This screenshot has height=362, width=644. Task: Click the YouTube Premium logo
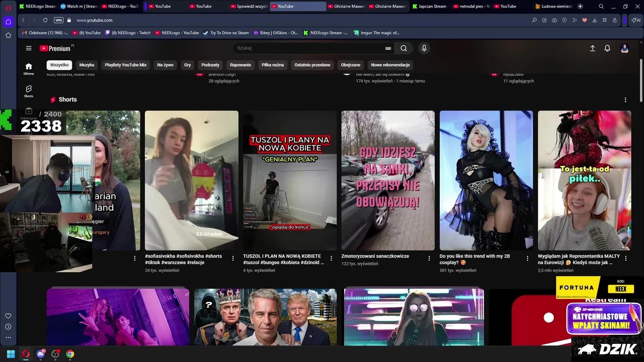(56, 48)
